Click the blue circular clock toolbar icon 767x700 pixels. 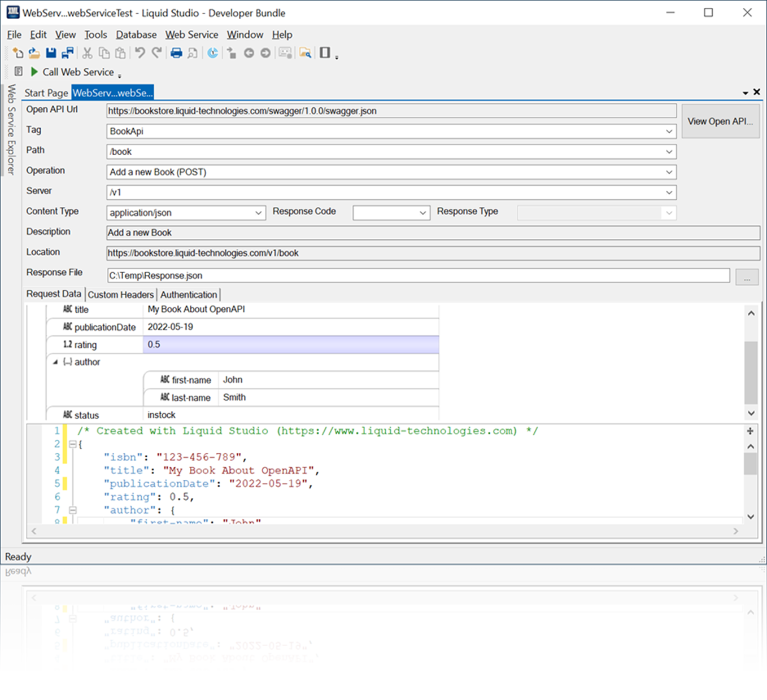coord(212,53)
